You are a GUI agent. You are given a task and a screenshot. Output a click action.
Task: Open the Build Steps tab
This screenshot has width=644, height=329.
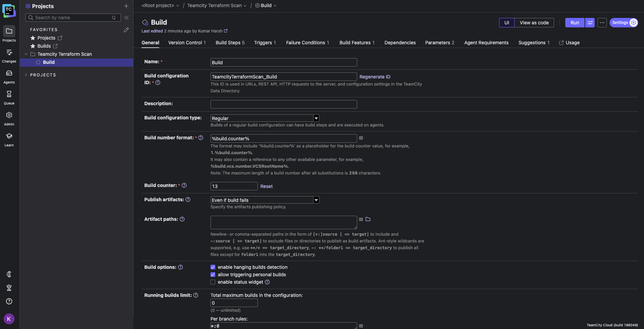click(x=230, y=43)
